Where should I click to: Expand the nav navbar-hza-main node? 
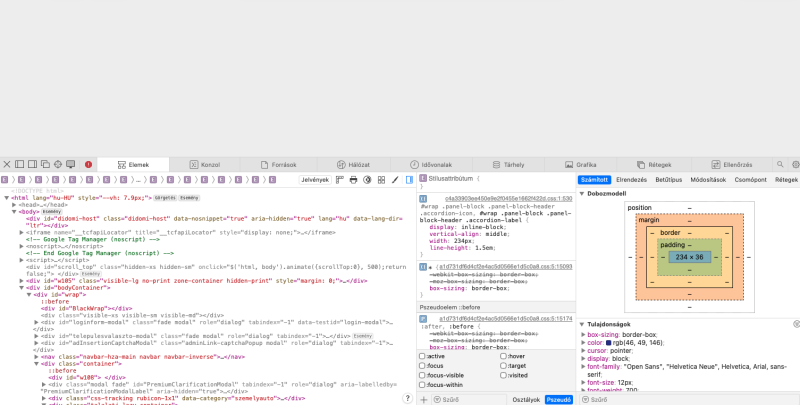click(x=36, y=357)
